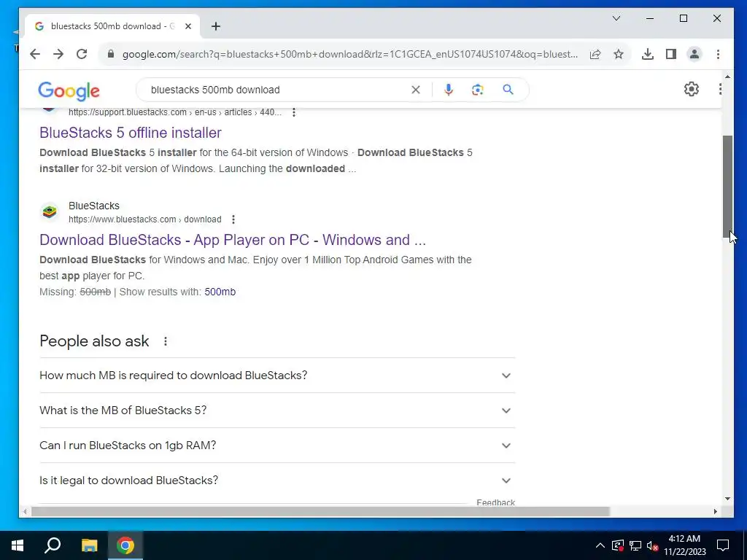Open Chrome downloads tray
747x560 pixels.
coord(648,54)
